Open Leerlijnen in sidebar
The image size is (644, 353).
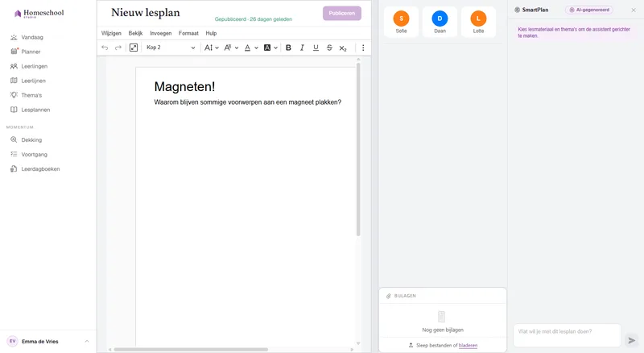pos(33,81)
